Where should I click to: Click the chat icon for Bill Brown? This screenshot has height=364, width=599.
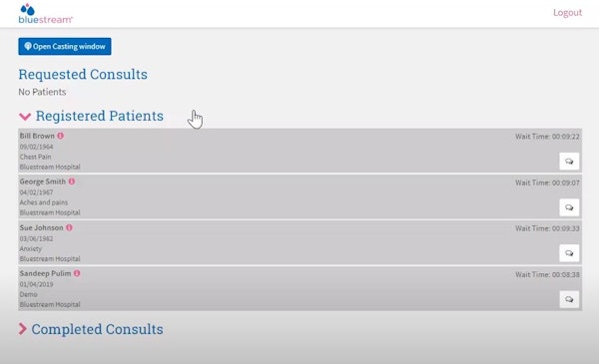point(569,162)
